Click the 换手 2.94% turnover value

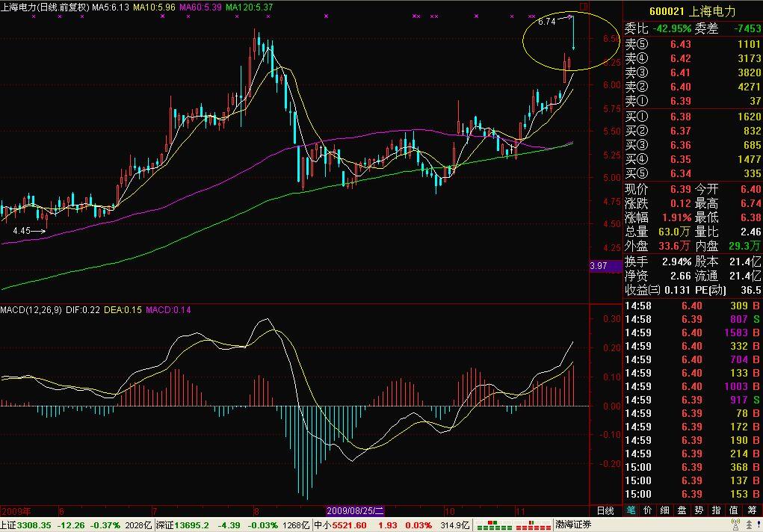[x=677, y=262]
